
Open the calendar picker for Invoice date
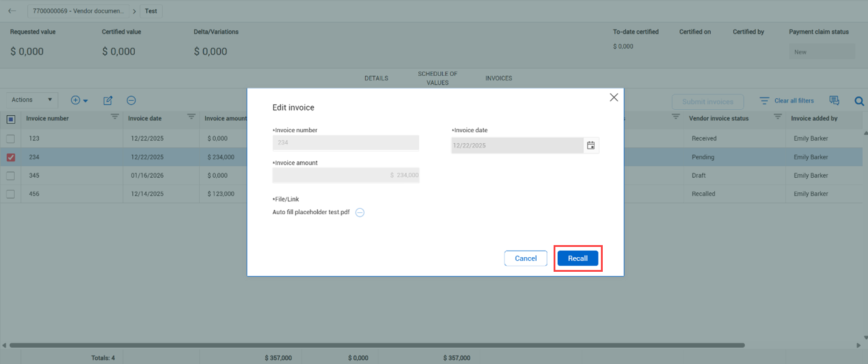[x=591, y=146]
